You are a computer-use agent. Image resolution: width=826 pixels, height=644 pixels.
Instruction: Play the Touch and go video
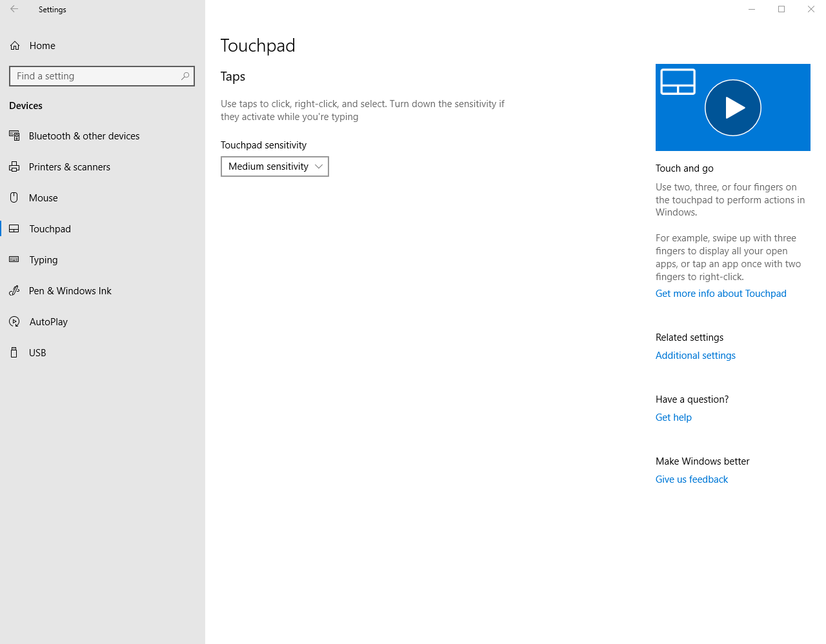[x=732, y=108]
